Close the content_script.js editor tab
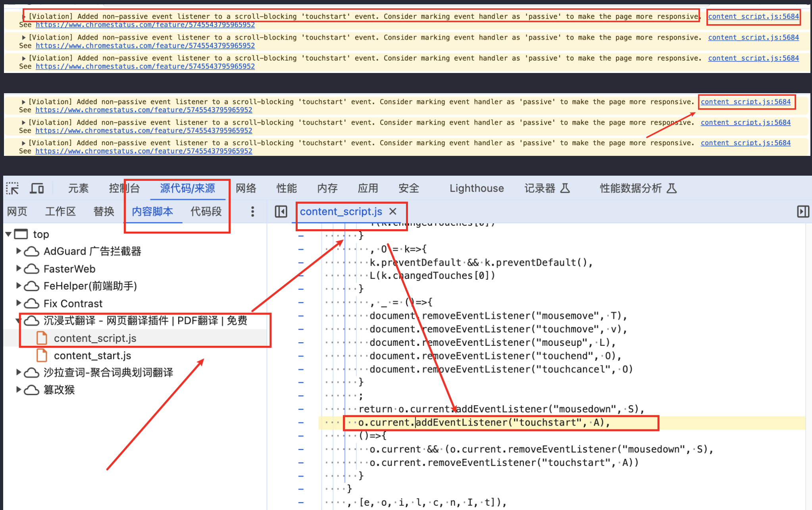 (393, 211)
